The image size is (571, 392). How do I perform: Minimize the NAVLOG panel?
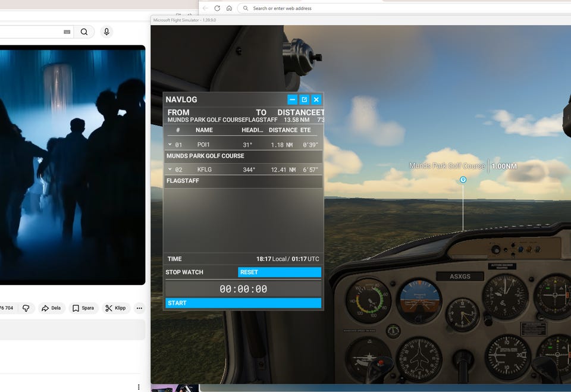[292, 99]
